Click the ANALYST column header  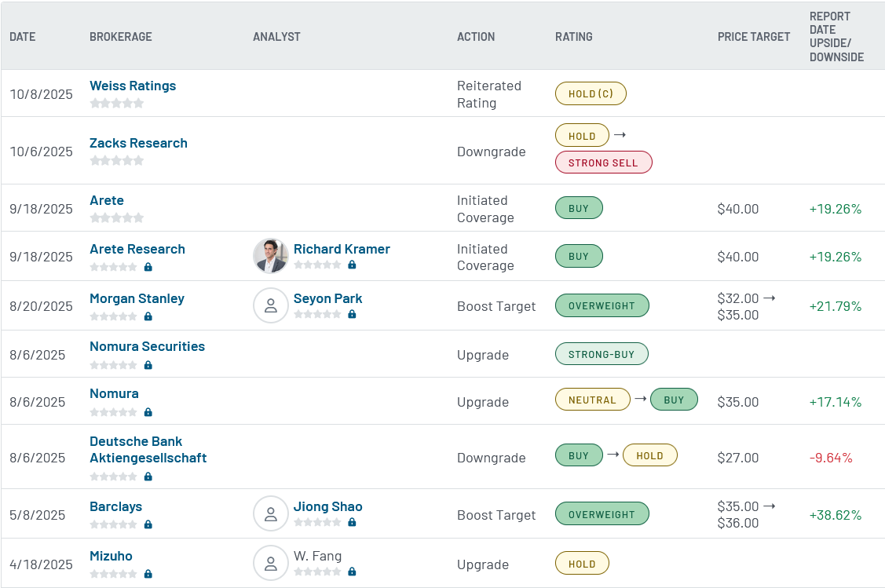click(x=276, y=37)
